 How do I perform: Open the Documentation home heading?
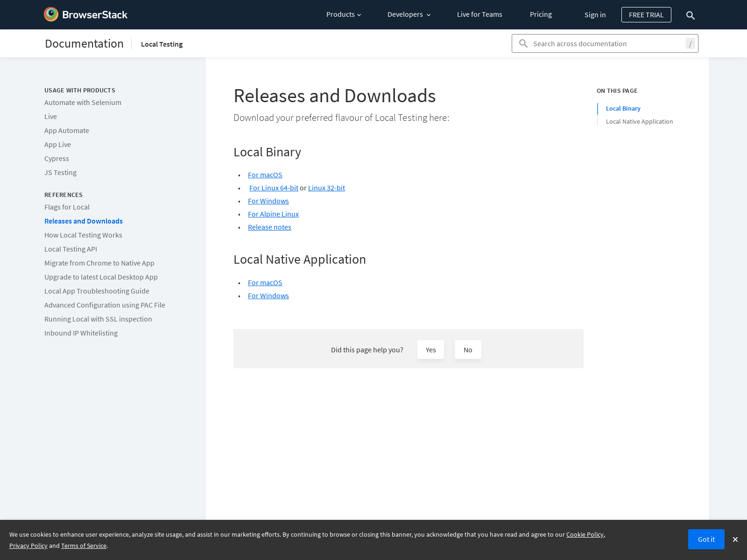(84, 43)
